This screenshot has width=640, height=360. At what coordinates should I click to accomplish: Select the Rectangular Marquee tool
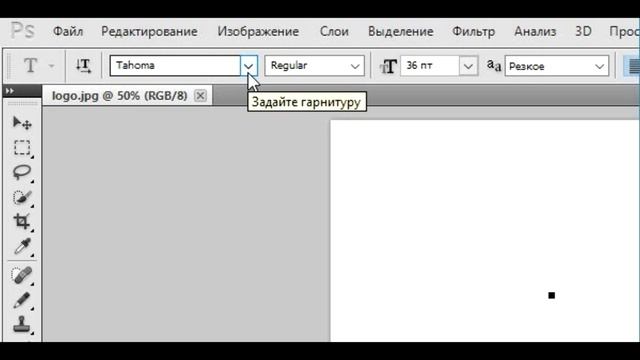[22, 148]
